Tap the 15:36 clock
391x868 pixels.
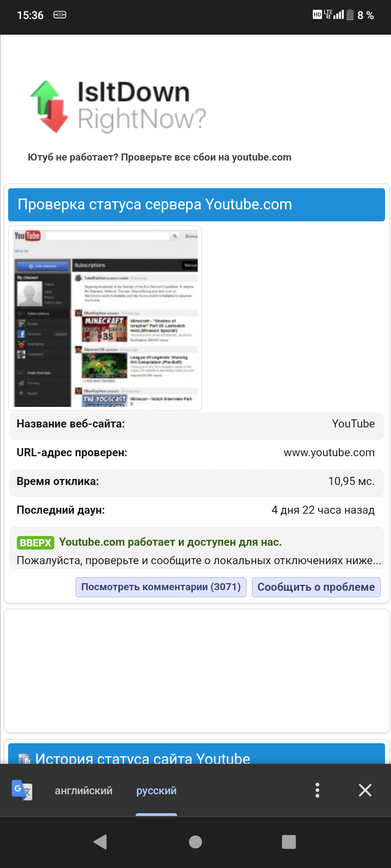tap(30, 15)
